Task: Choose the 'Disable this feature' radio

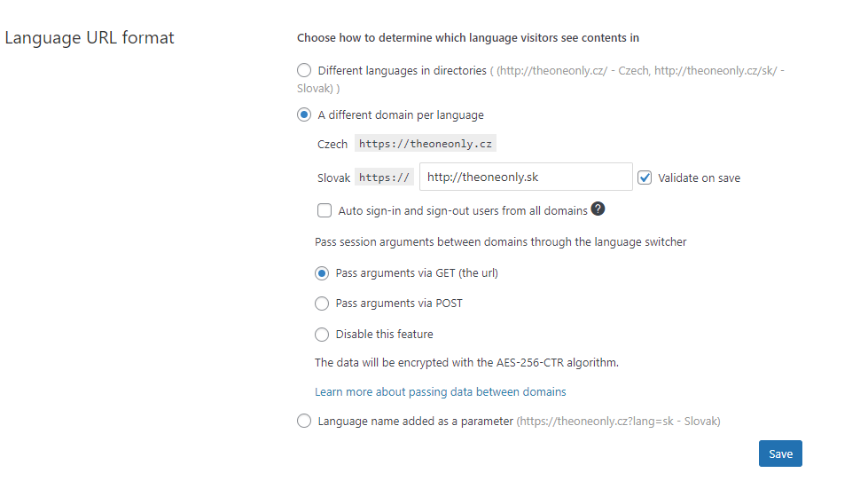Action: pos(322,335)
